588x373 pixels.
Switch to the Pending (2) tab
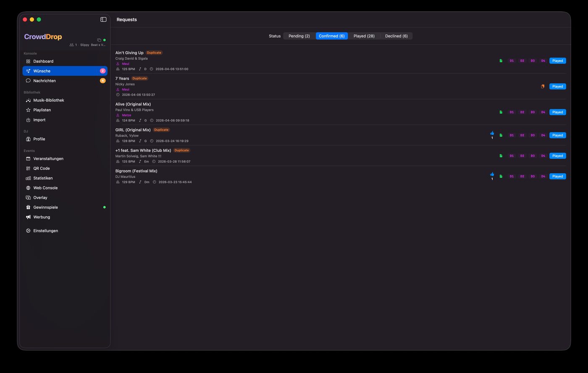tap(299, 36)
